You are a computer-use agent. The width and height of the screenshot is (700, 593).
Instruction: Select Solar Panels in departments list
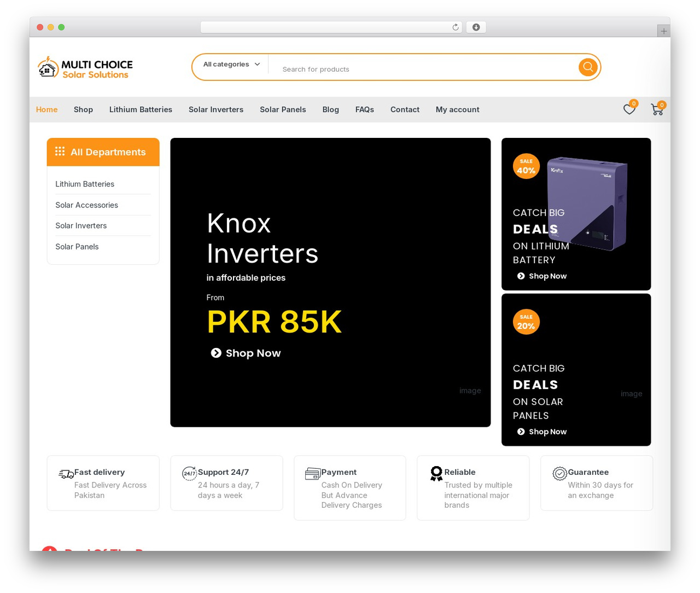(x=77, y=247)
